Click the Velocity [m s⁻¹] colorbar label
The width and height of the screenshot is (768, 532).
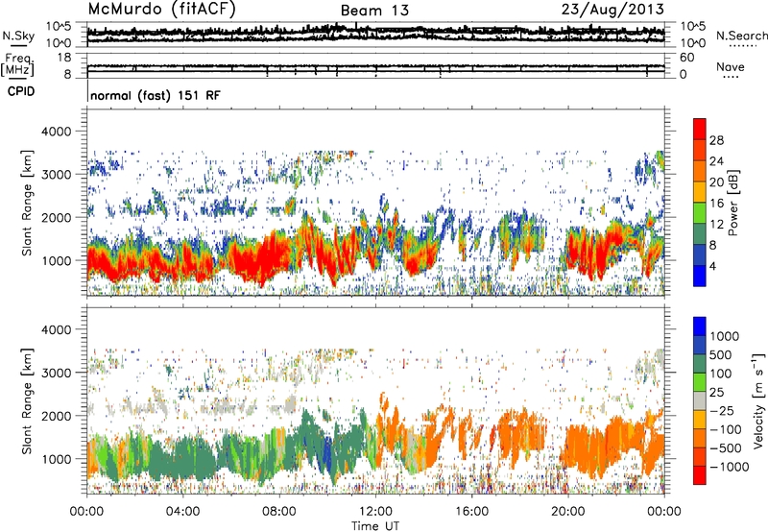[758, 400]
